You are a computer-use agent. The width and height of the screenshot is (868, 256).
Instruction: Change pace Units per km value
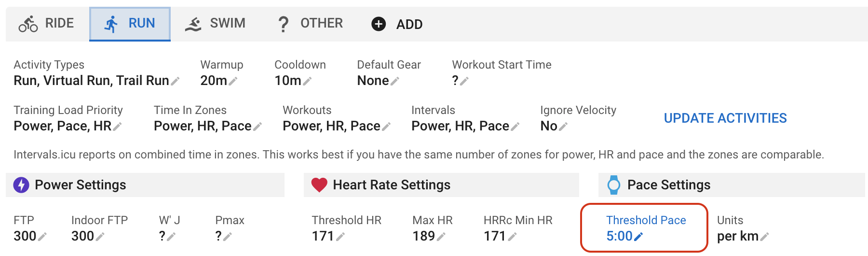[x=738, y=236]
